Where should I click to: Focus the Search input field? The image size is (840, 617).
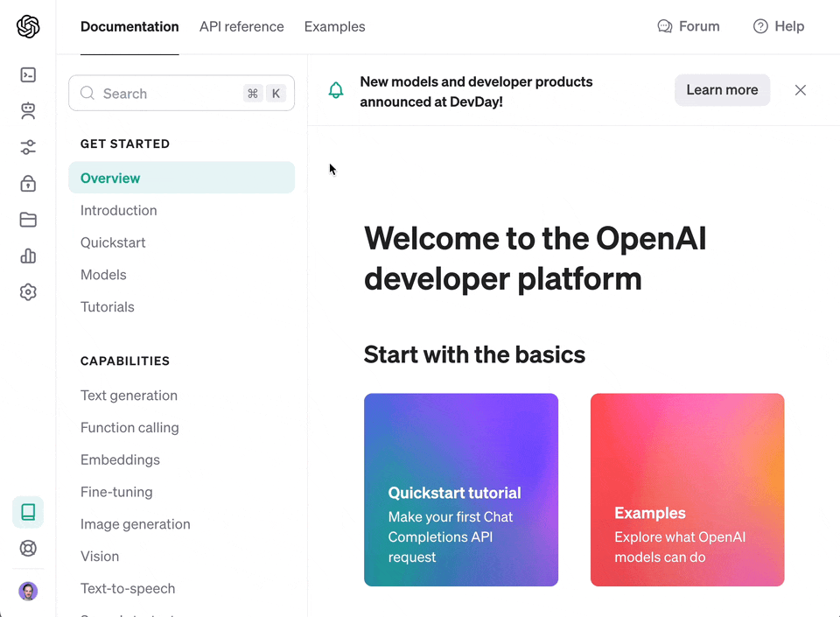click(182, 93)
